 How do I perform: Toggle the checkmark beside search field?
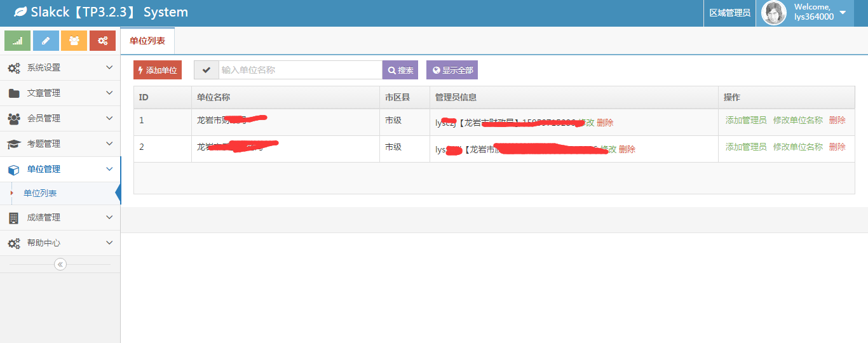point(206,70)
